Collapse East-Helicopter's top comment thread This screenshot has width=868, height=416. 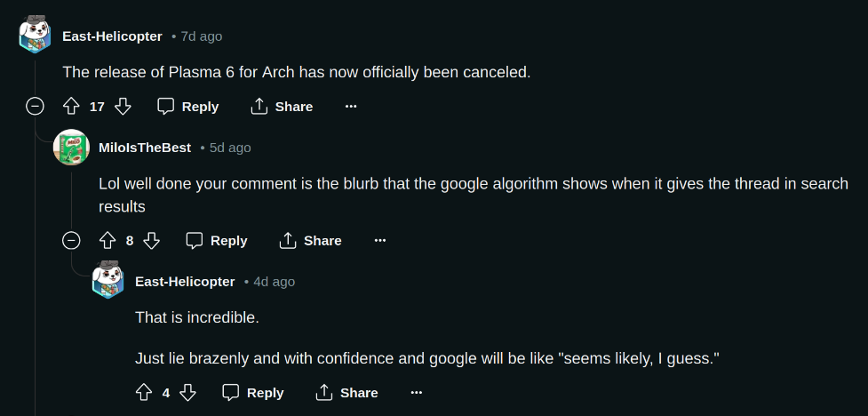(x=35, y=107)
